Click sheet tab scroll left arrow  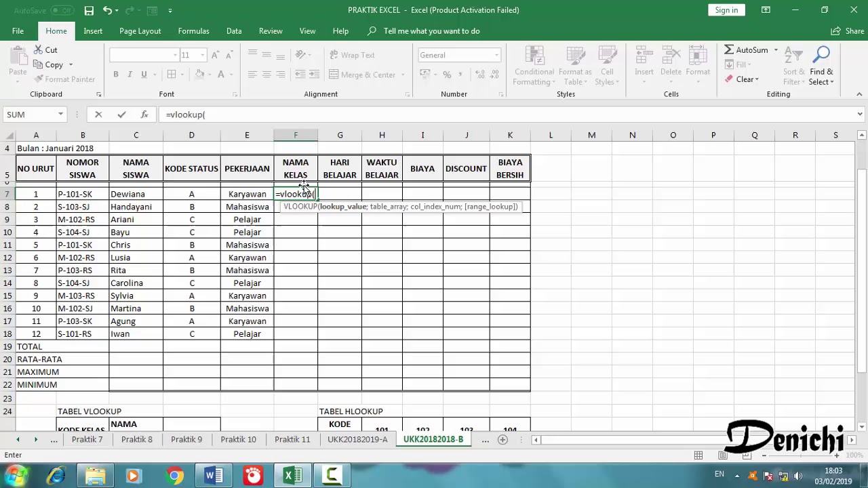click(x=18, y=440)
